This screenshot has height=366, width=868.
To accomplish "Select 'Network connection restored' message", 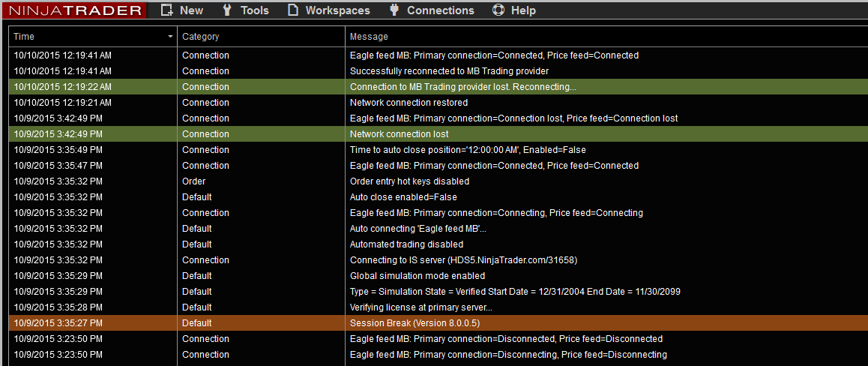I will pos(409,103).
